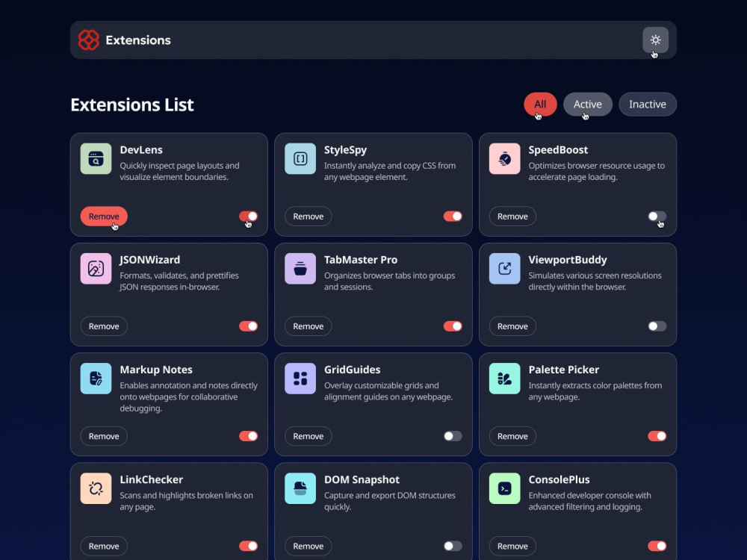747x560 pixels.
Task: Click the Palette Picker title
Action: point(563,370)
